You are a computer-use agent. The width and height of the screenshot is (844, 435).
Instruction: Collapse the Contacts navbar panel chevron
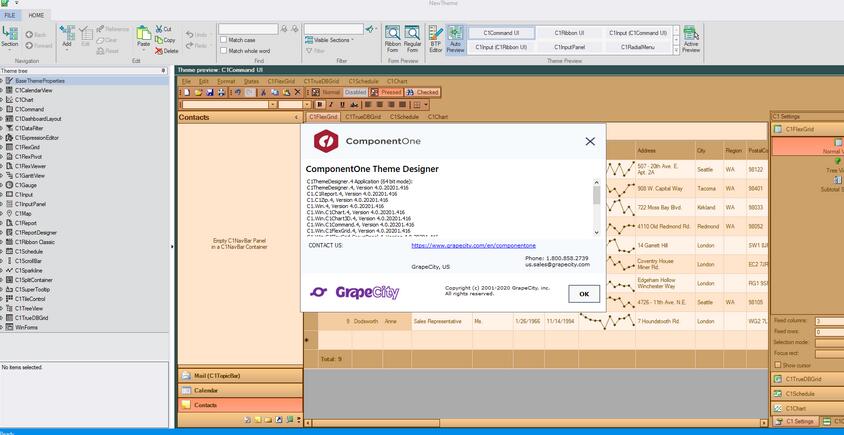[297, 117]
